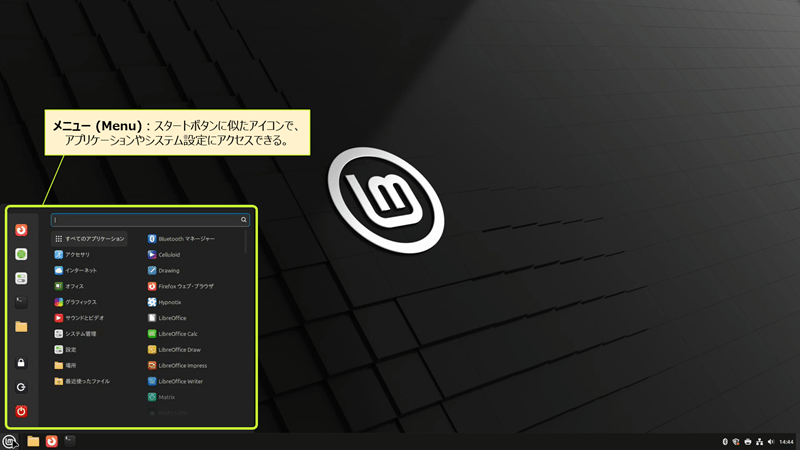Select the システム管理 category
Screen dimensions: 800x450
[x=90, y=334]
